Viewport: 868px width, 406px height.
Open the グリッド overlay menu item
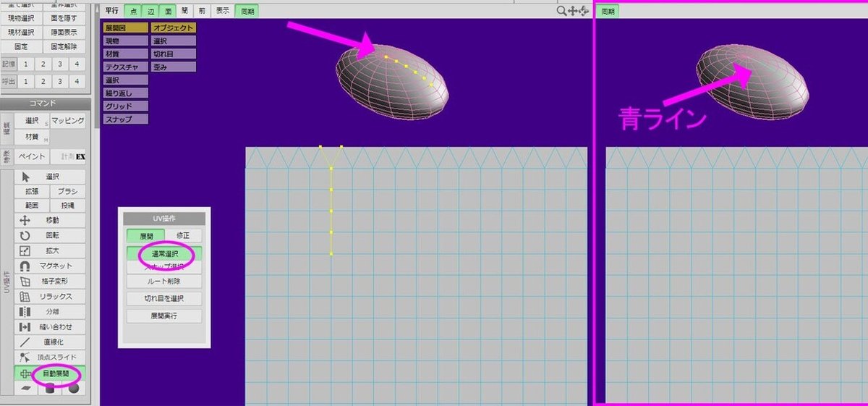[x=125, y=106]
